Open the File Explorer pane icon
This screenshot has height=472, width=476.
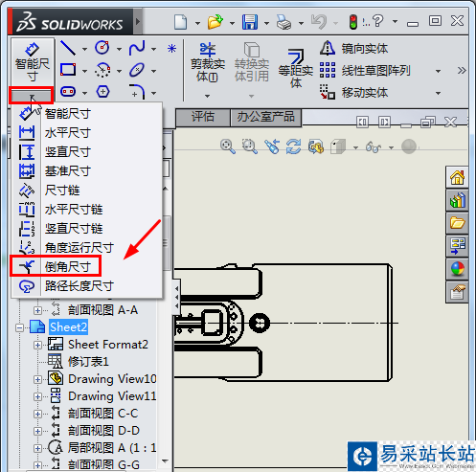[457, 223]
